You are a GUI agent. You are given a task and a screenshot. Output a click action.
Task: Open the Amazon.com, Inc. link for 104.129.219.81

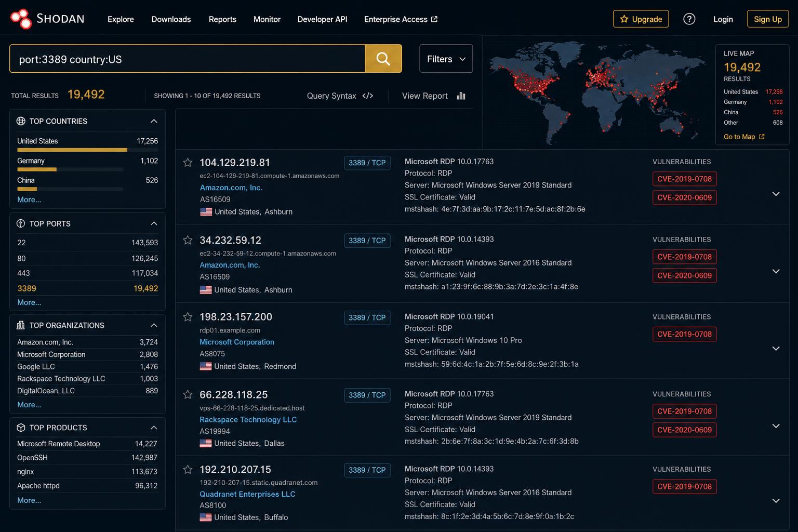click(231, 188)
